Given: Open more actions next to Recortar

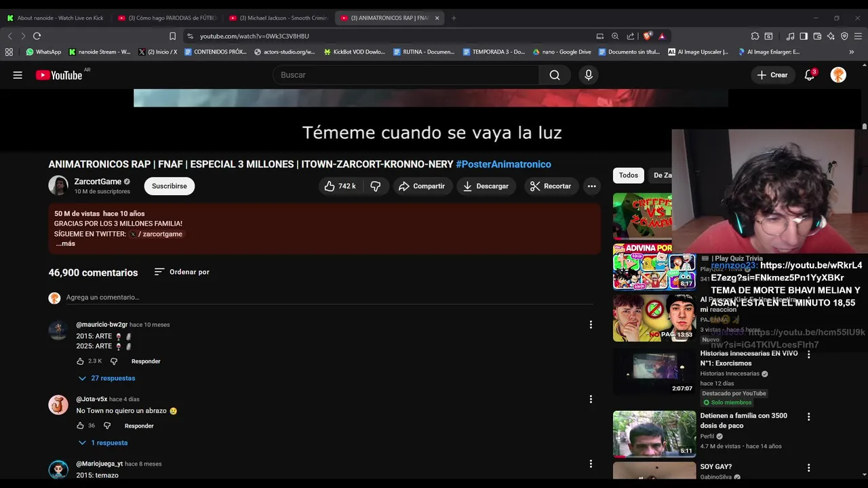Looking at the screenshot, I should (592, 186).
